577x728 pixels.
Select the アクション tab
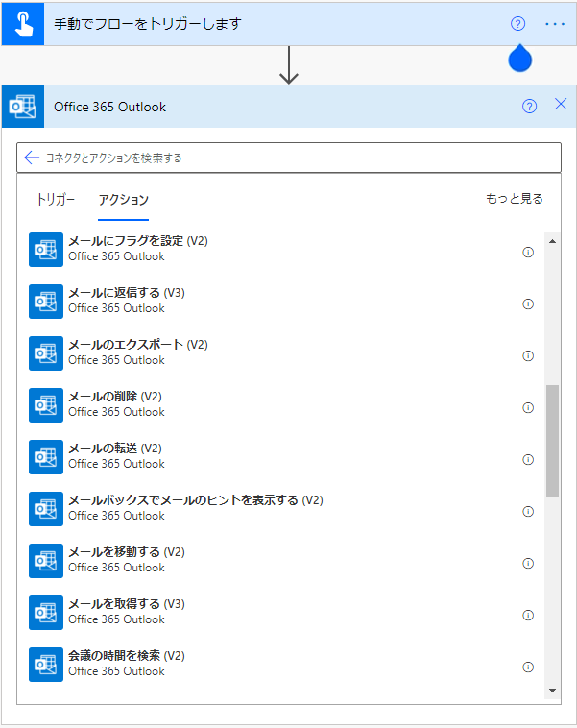pyautogui.click(x=124, y=200)
